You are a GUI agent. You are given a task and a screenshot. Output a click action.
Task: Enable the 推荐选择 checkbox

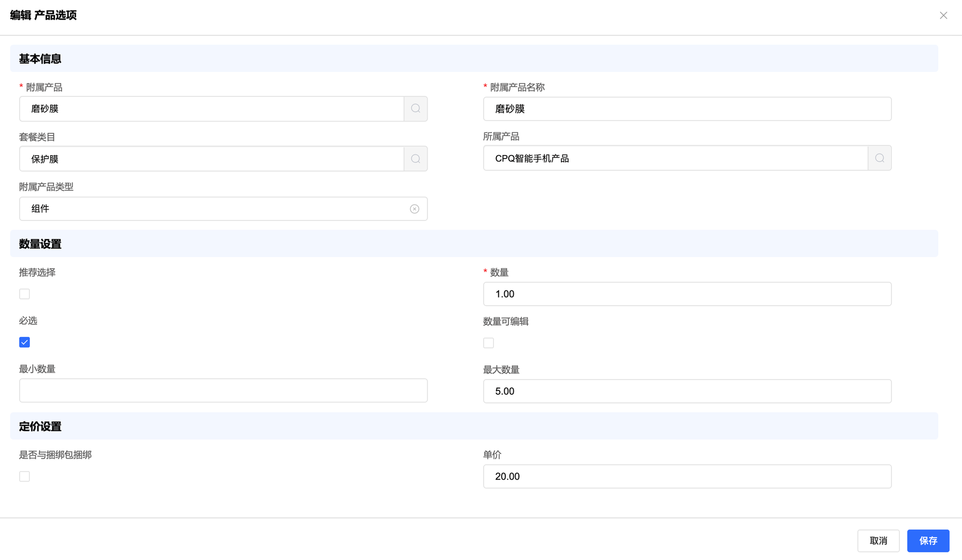pyautogui.click(x=25, y=294)
